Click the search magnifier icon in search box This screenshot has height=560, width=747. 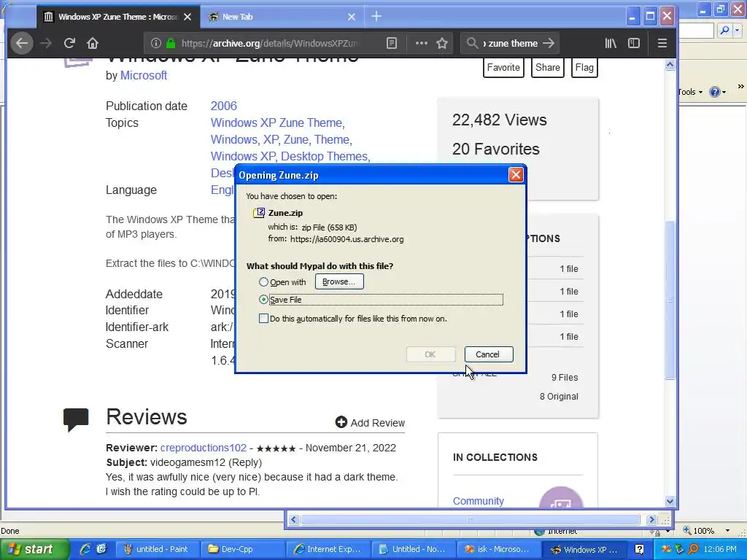(472, 43)
